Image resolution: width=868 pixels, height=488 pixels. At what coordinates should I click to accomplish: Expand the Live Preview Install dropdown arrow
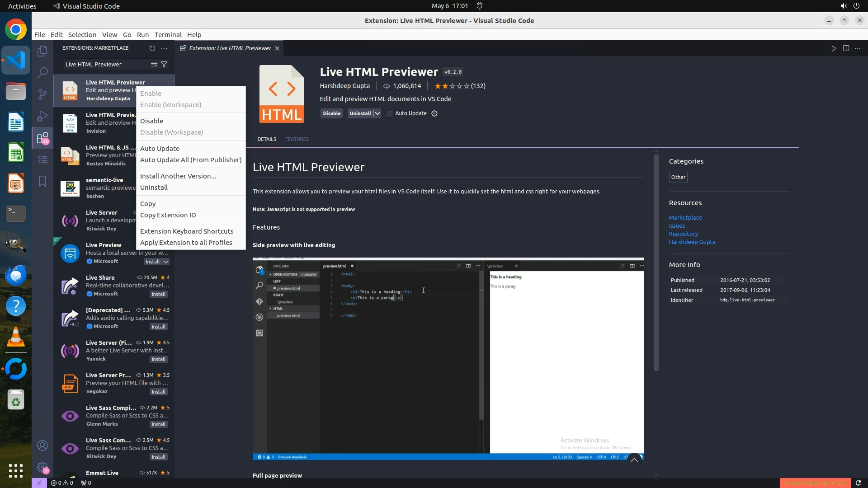point(166,262)
